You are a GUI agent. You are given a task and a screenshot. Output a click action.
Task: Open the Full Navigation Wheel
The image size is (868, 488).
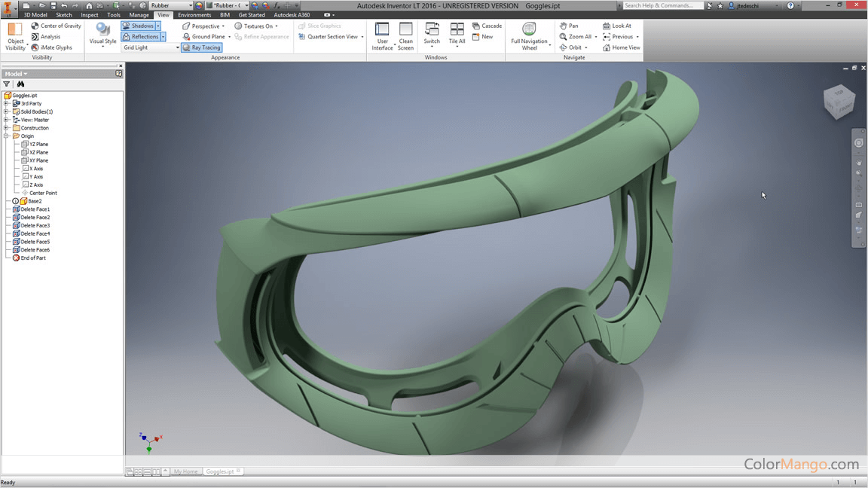click(x=529, y=31)
